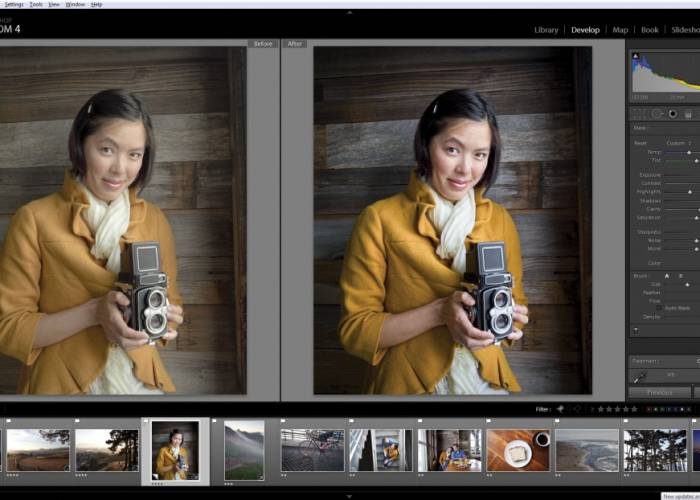Open the View menu
Image resolution: width=700 pixels, height=500 pixels.
pos(54,4)
